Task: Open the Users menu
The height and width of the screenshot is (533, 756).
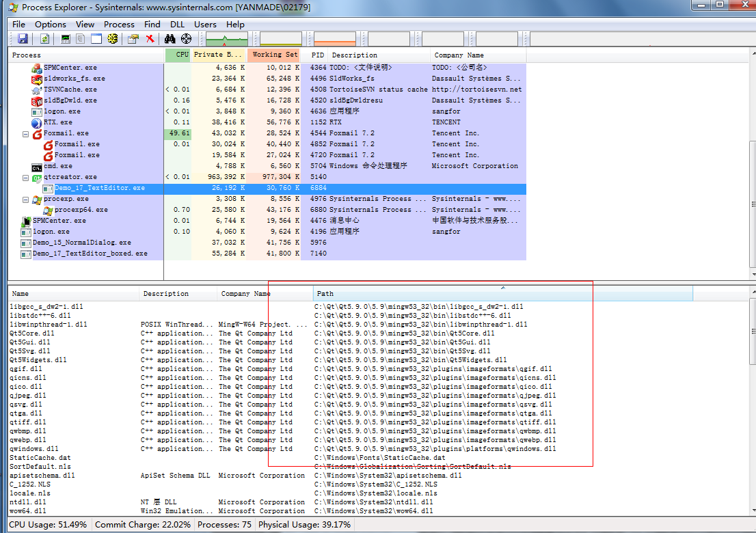Action: click(205, 24)
